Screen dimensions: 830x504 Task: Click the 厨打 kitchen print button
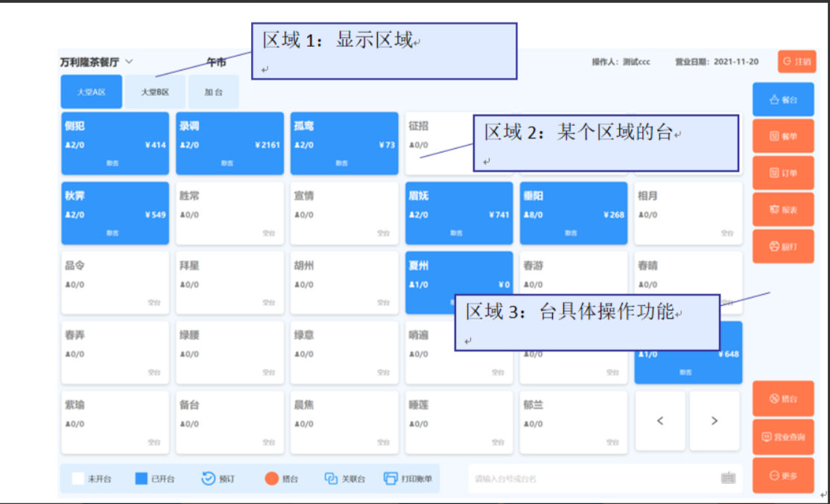[783, 246]
